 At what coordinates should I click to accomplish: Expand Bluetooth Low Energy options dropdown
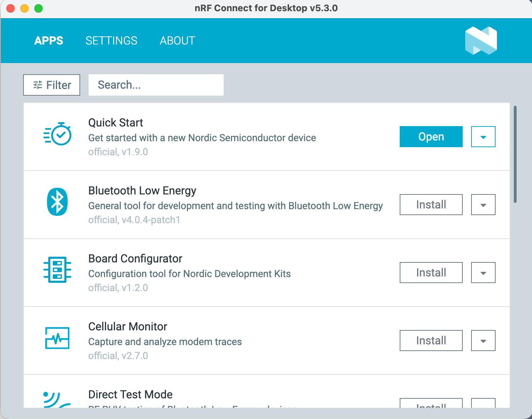tap(483, 205)
